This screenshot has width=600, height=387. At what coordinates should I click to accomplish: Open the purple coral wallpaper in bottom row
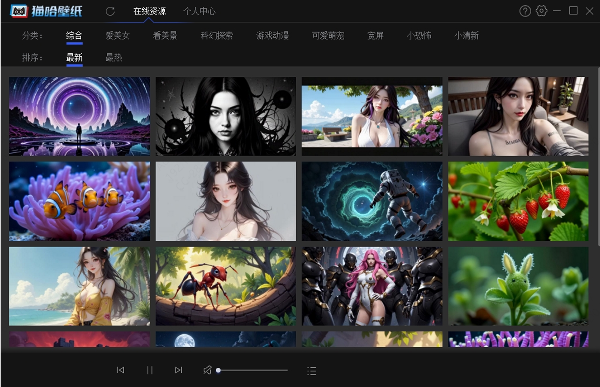(518, 339)
